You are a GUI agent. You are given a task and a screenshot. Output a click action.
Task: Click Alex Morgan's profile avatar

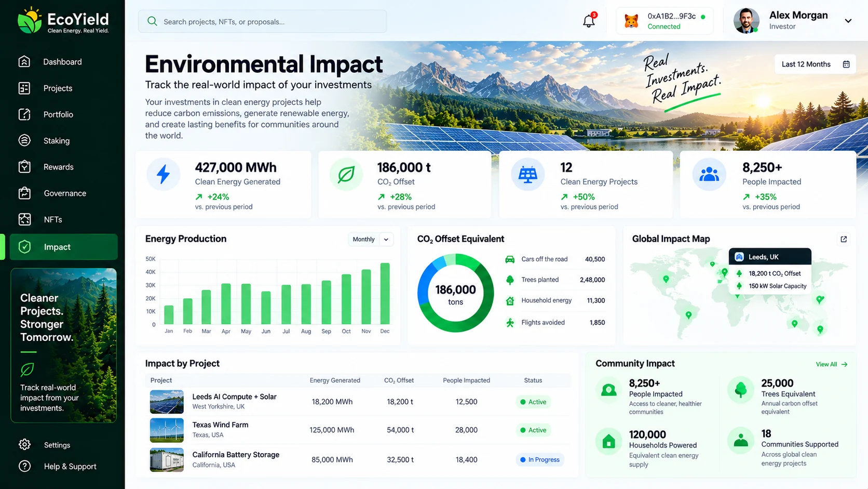[x=747, y=21]
